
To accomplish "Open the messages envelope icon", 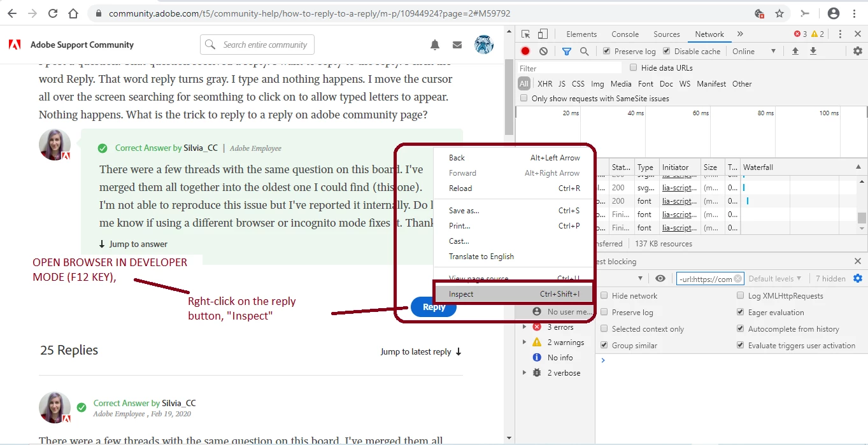I will (457, 45).
